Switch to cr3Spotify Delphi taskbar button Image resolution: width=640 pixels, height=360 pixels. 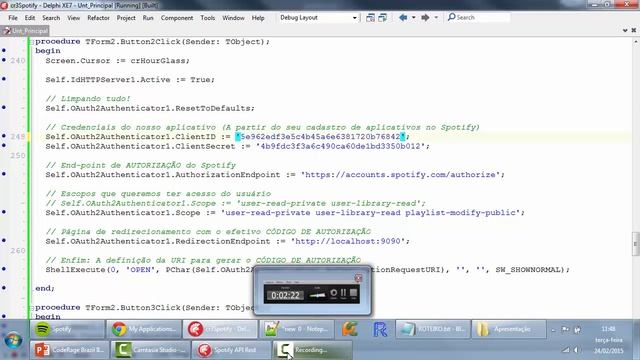point(220,329)
